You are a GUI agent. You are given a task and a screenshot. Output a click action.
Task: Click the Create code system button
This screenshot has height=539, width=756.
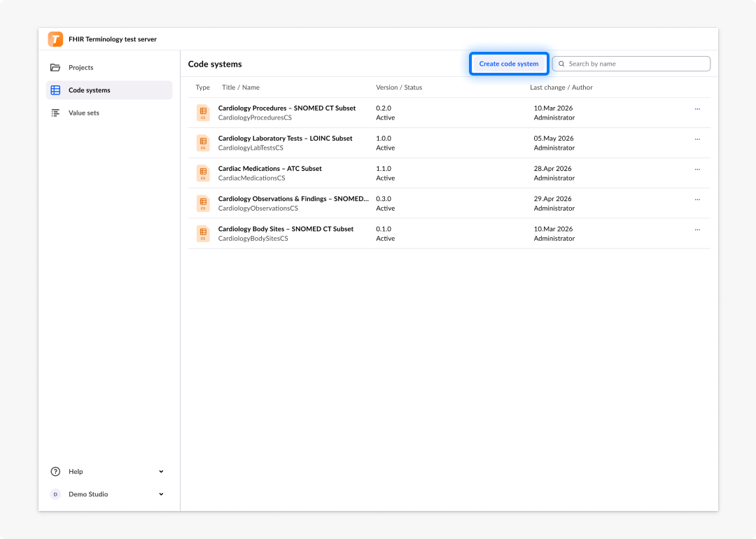[x=509, y=64]
